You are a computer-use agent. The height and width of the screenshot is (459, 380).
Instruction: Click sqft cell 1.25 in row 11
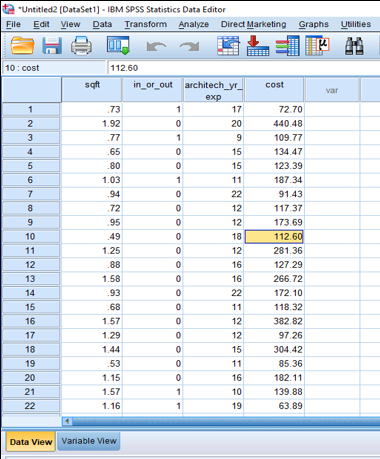coord(92,250)
